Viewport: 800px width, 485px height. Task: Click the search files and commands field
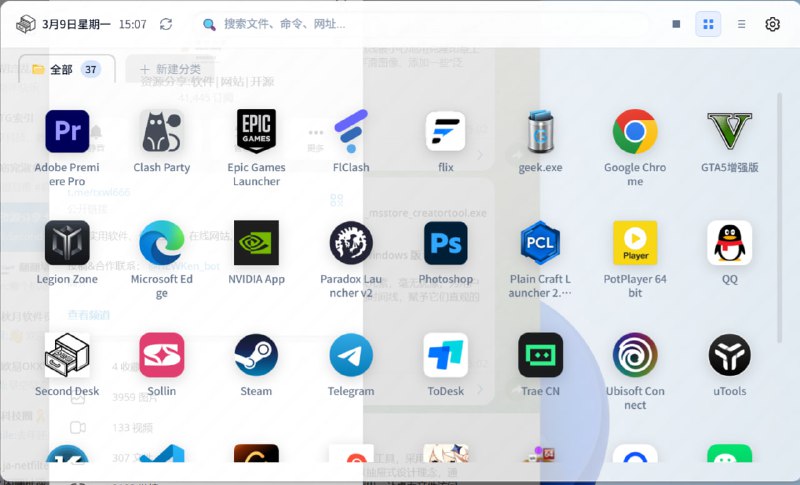tap(421, 24)
